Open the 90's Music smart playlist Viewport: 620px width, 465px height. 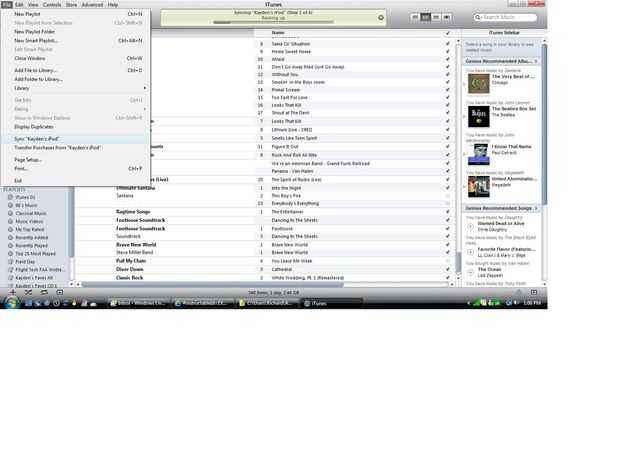click(26, 205)
